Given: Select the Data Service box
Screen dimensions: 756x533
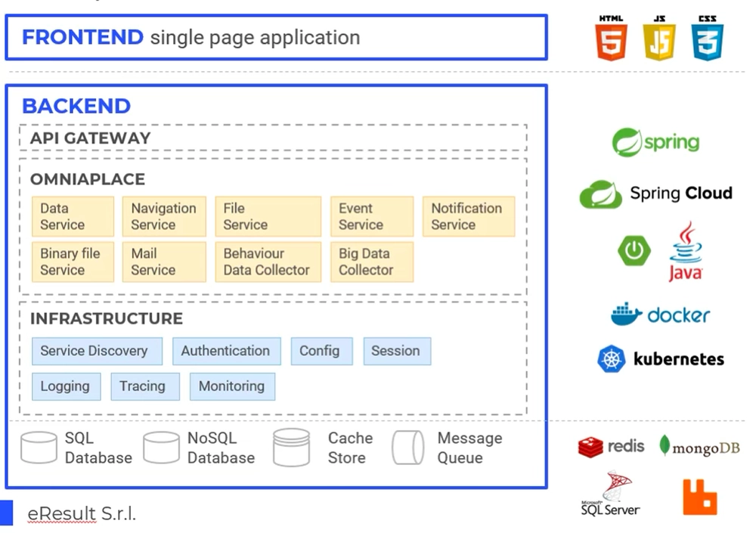Looking at the screenshot, I should click(x=73, y=216).
